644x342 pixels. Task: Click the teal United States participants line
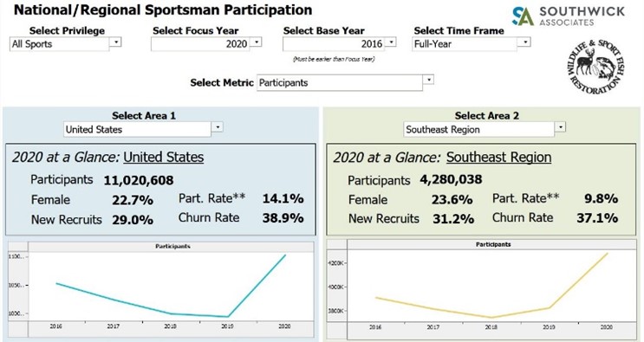[257, 286]
